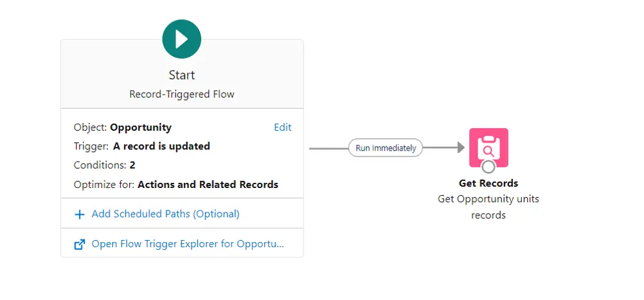The width and height of the screenshot is (644, 300).
Task: Click the pink Get Records element icon
Action: (x=488, y=147)
